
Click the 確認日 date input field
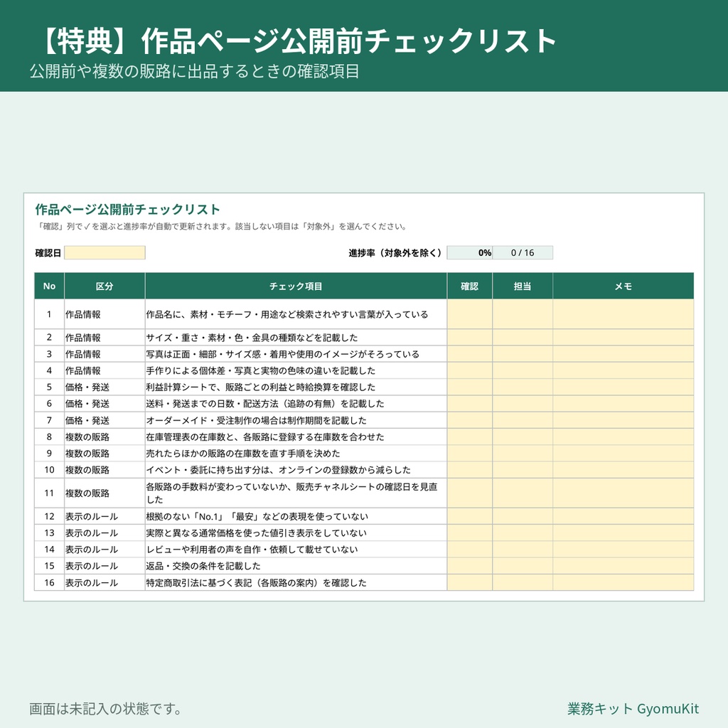point(105,252)
